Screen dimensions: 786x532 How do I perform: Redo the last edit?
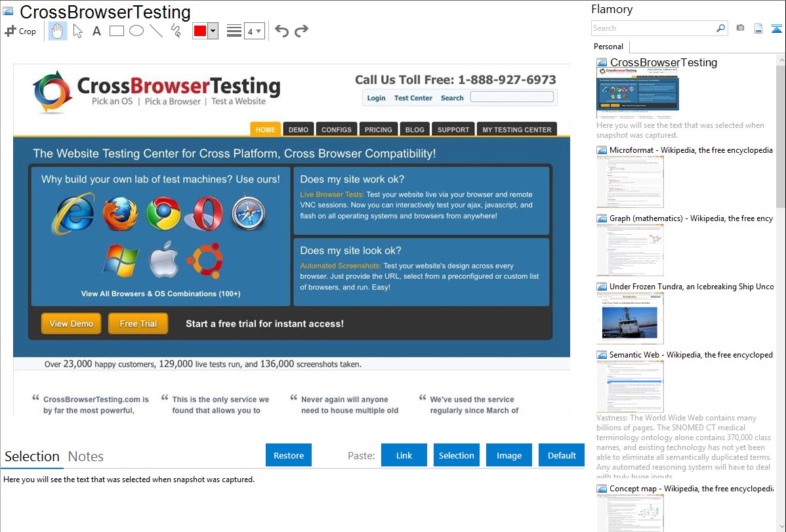[x=301, y=31]
